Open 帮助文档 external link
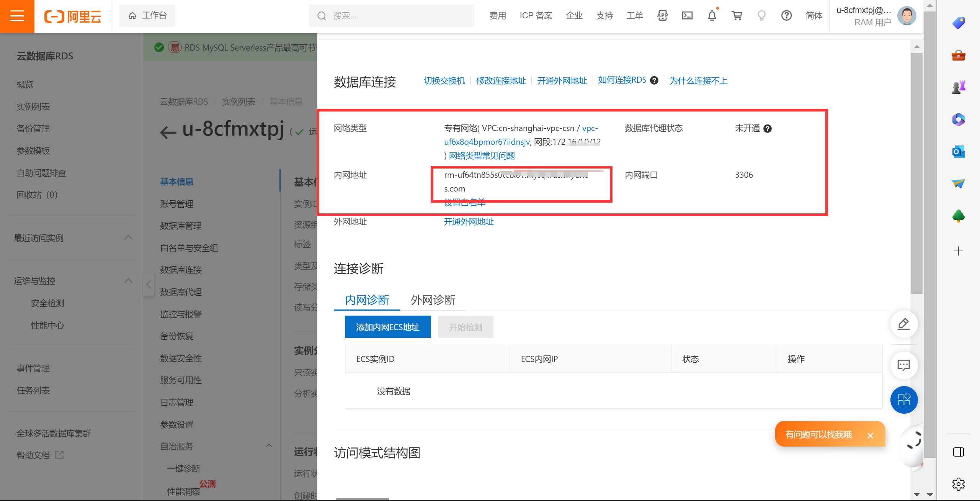Screen dimensions: 980x501 coord(40,455)
